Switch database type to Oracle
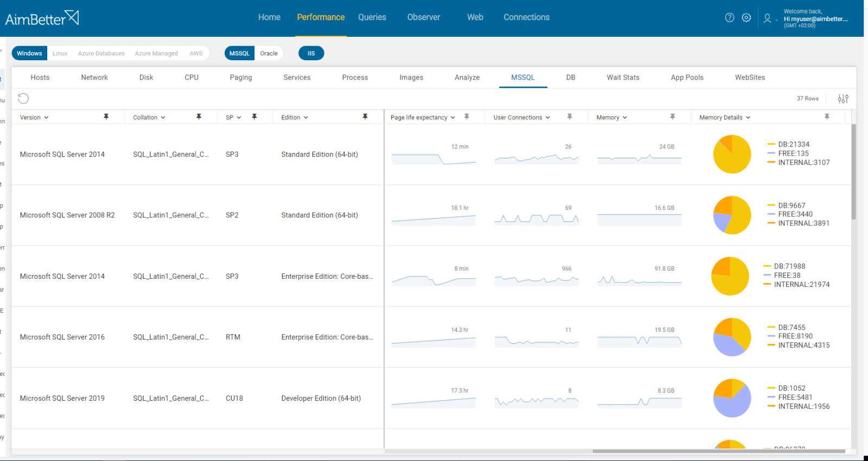 click(269, 53)
